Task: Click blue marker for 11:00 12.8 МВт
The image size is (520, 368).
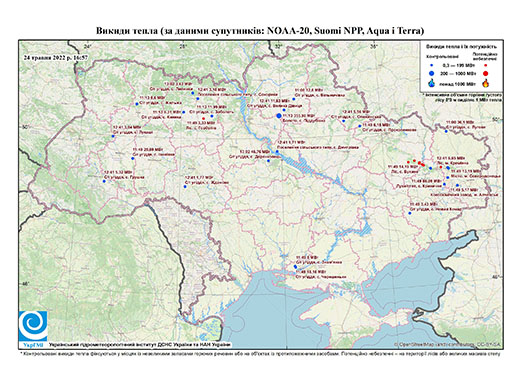Action: pos(294,99)
